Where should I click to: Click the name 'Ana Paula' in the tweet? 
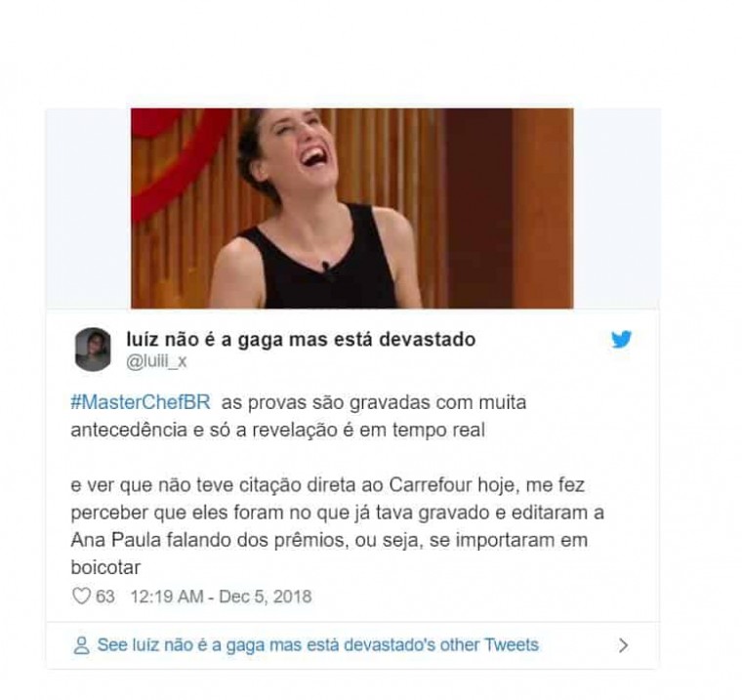click(116, 540)
